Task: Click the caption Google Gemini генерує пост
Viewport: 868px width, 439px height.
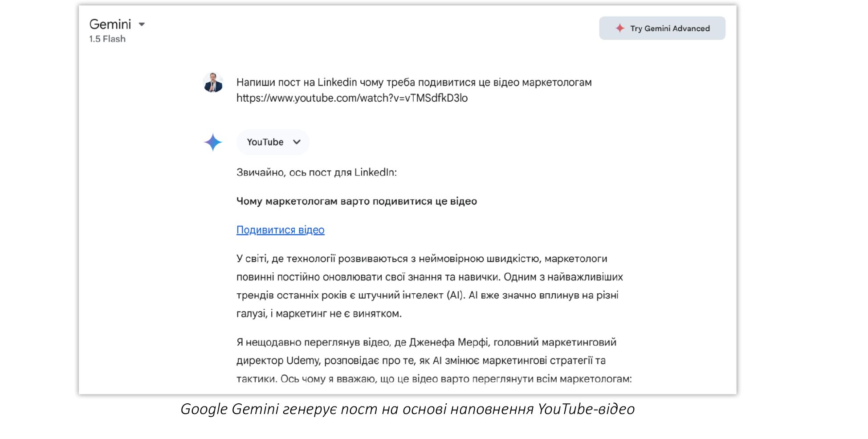Action: [408, 409]
